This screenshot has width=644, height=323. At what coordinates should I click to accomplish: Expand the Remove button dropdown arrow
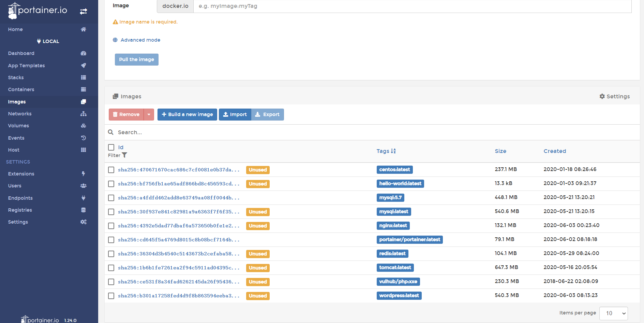(x=149, y=114)
